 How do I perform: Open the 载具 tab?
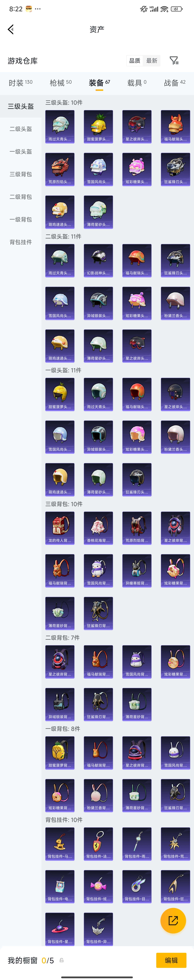[137, 83]
